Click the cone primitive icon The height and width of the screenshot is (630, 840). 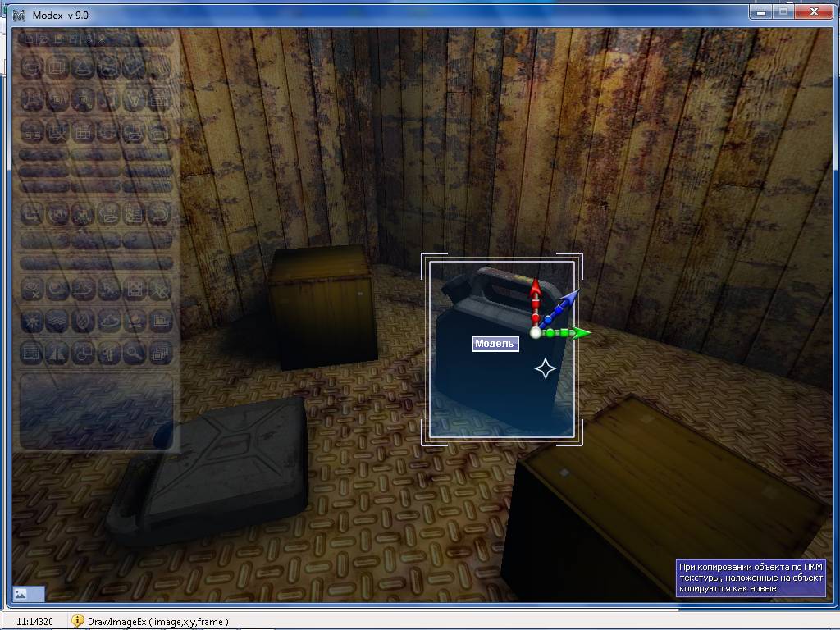coord(83,67)
